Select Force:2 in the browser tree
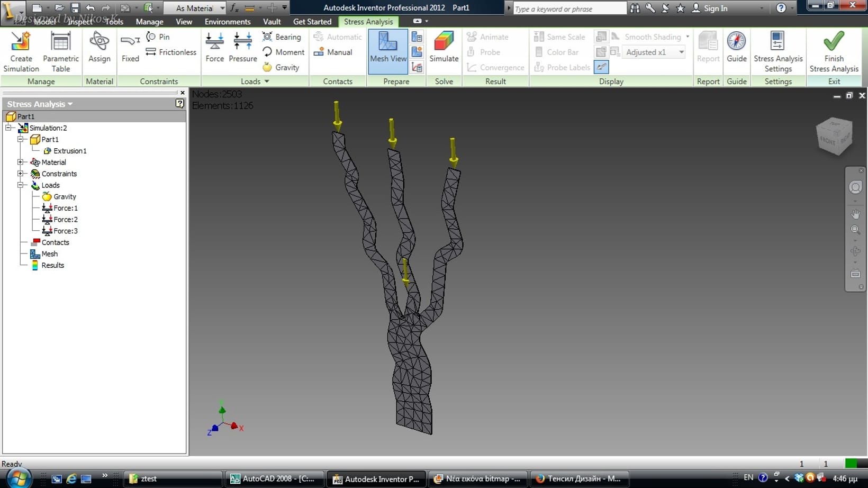Viewport: 868px width, 488px height. pos(65,220)
